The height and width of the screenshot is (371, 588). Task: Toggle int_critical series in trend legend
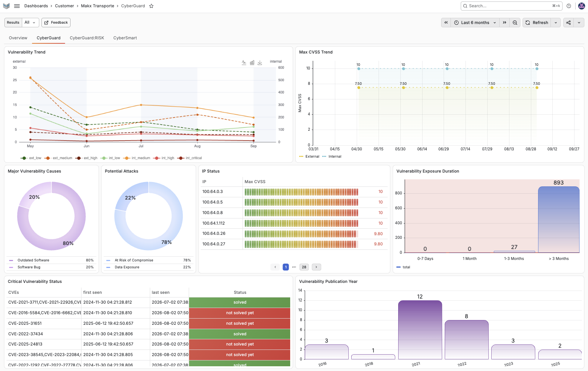point(189,158)
